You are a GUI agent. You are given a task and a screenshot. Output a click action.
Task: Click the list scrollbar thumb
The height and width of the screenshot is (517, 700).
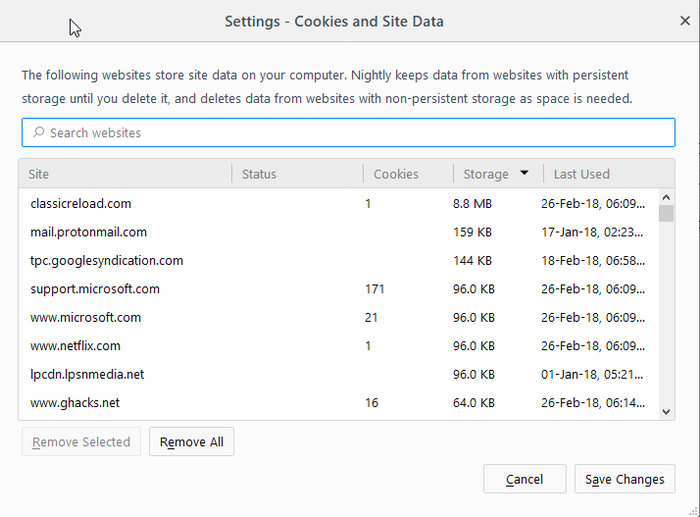coord(666,213)
